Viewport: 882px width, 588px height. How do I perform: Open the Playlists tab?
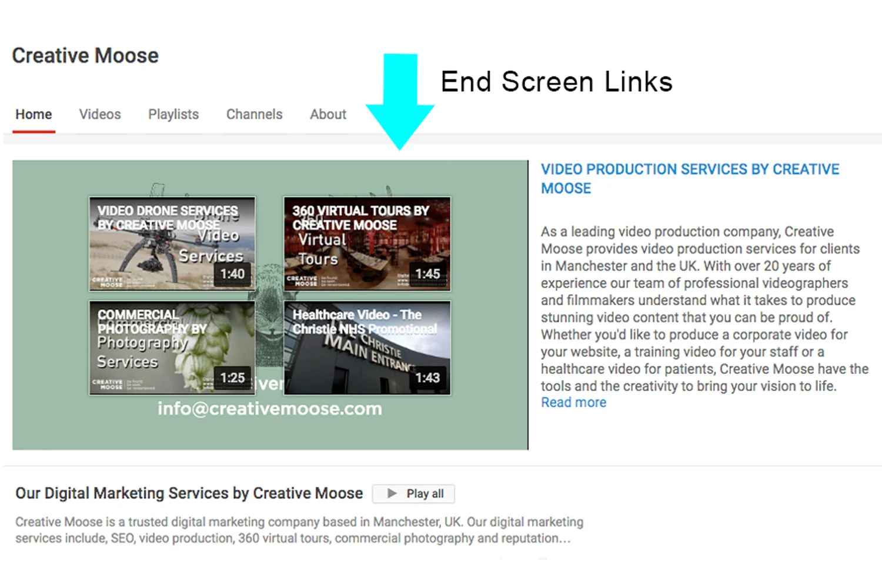[x=173, y=114]
